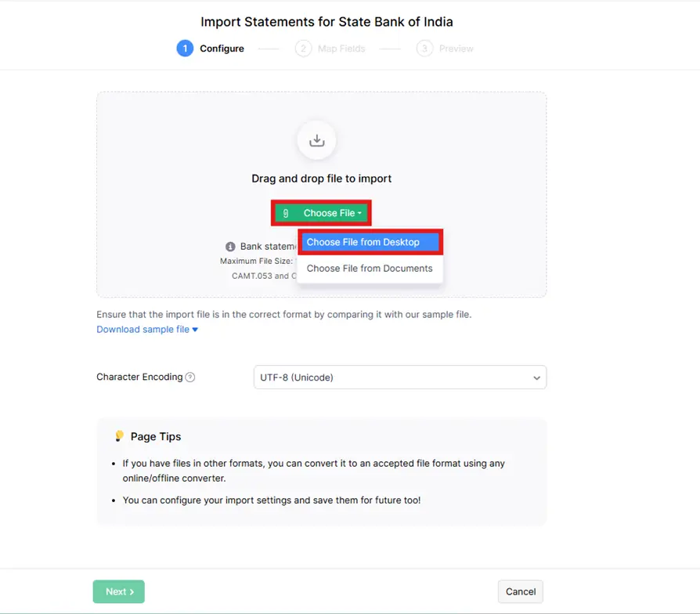Click the help icon next to Character Encoding

[x=190, y=377]
